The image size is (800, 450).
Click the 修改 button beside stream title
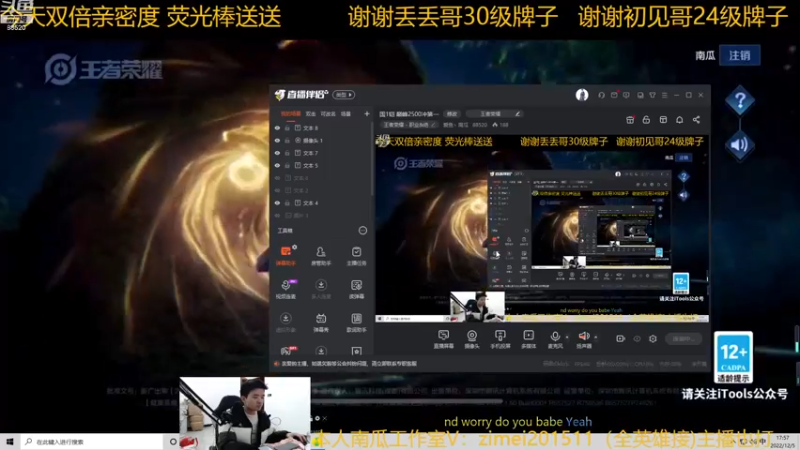452,114
